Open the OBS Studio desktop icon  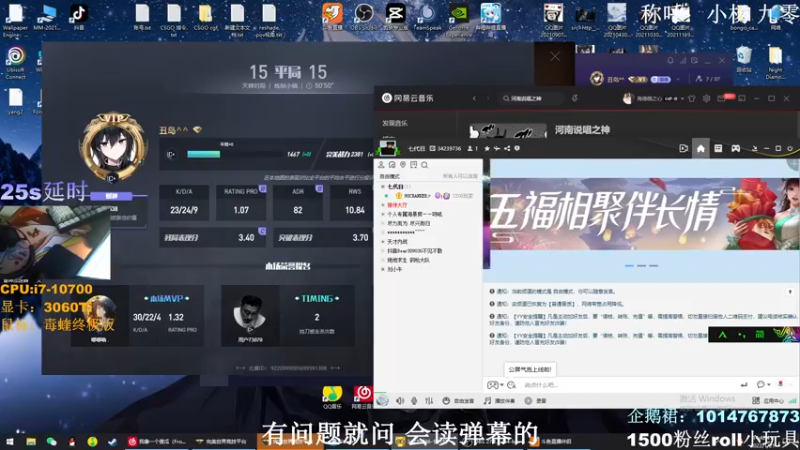(x=364, y=16)
